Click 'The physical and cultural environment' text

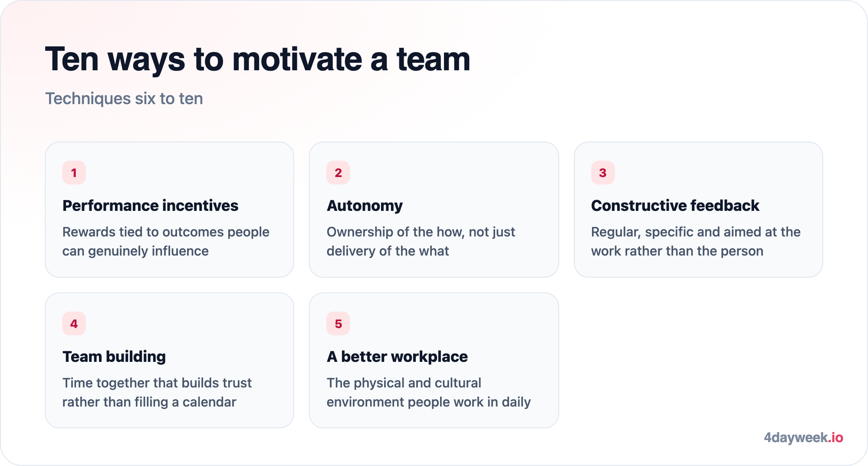coord(429,392)
